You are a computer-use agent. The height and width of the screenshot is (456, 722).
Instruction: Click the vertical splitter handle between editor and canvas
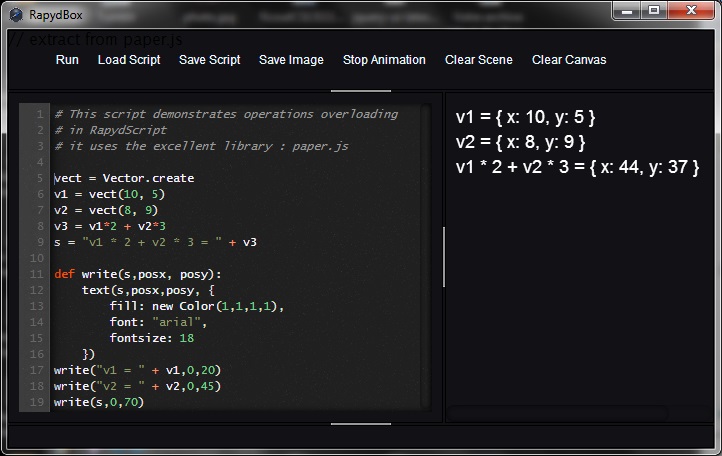click(444, 257)
